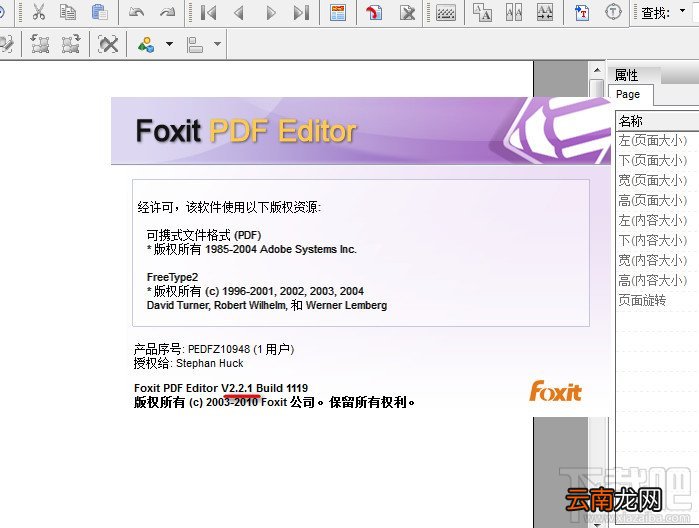Viewport: 699px width, 528px height.
Task: Click the 可携式文件格式 (PDF) line
Action: click(x=204, y=235)
